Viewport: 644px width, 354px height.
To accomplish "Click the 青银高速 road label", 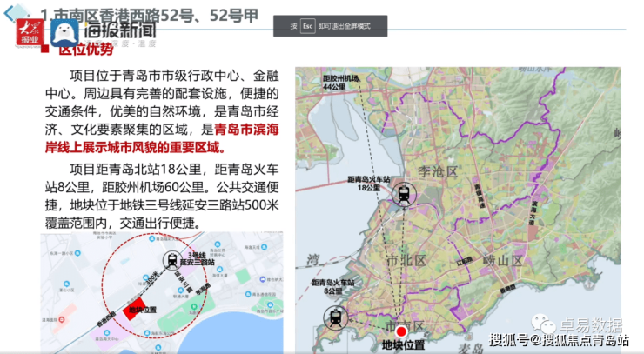I will point(480,196).
